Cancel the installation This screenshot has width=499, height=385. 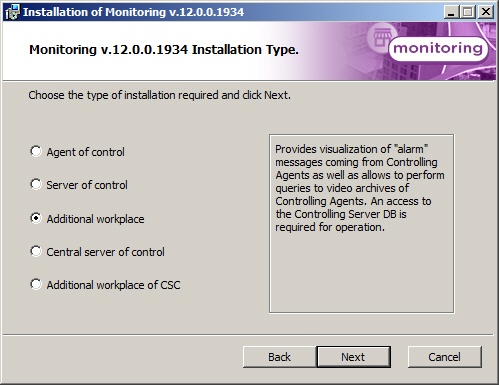tap(445, 357)
